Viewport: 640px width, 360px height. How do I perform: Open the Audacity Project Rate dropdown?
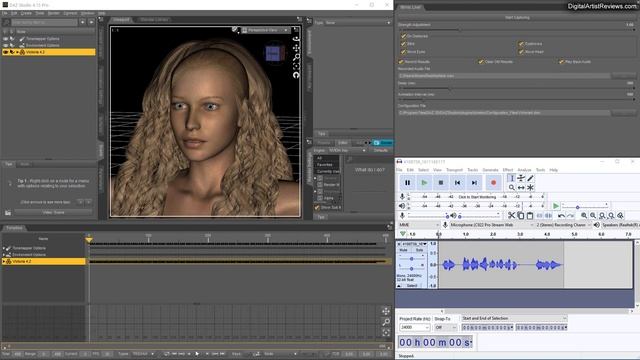coord(415,327)
